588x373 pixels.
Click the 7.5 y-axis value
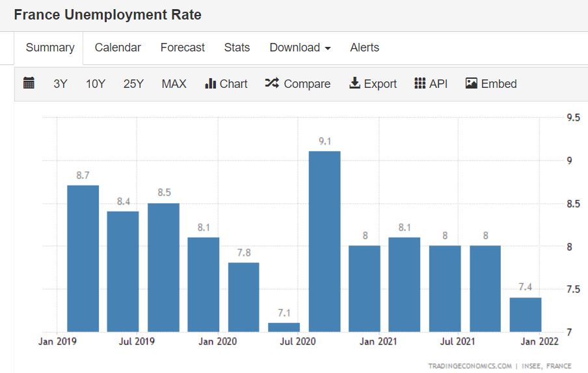(x=573, y=289)
